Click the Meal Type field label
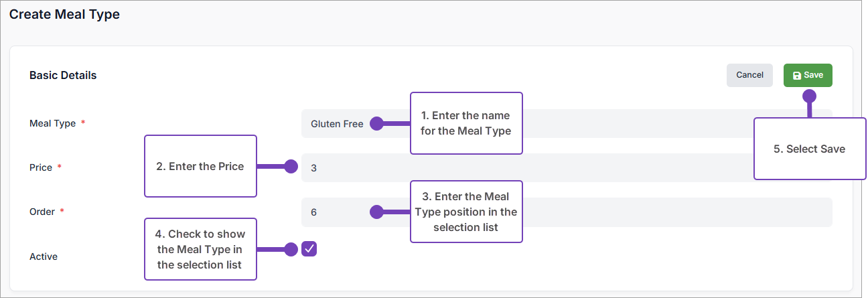Image resolution: width=868 pixels, height=298 pixels. (x=52, y=123)
